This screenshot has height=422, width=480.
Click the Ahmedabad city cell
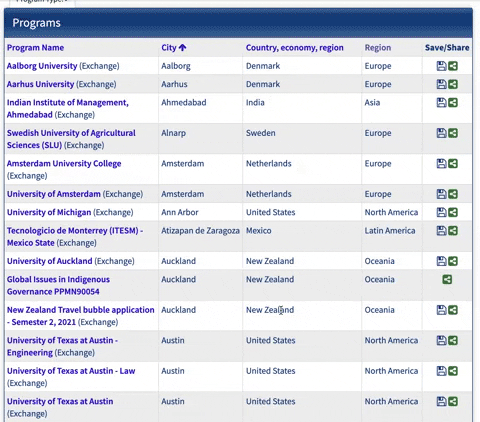point(184,103)
